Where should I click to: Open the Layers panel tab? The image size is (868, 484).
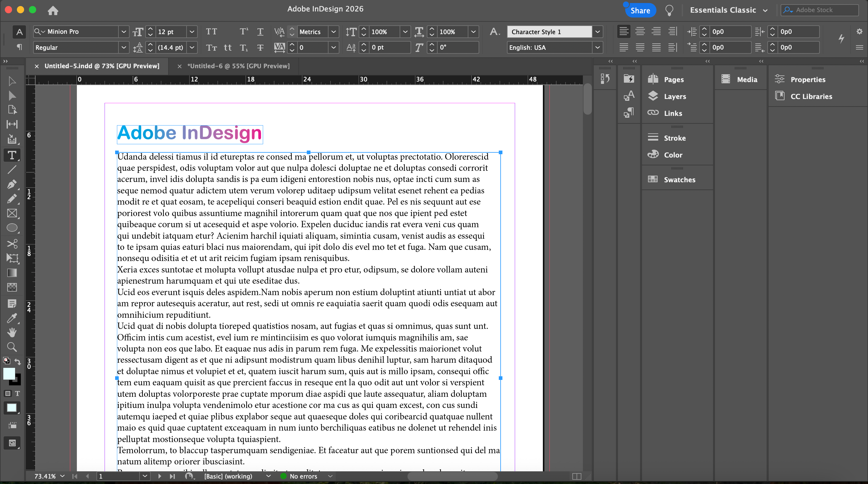tap(675, 97)
